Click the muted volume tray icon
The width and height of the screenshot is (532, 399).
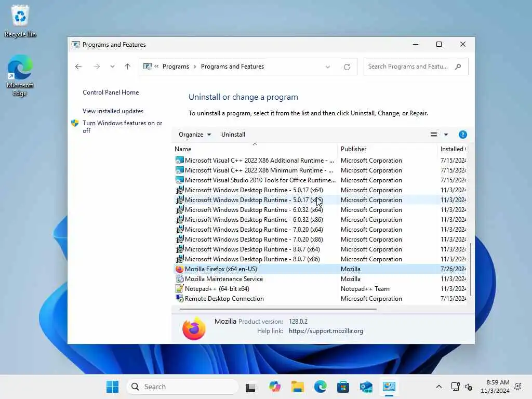(469, 387)
